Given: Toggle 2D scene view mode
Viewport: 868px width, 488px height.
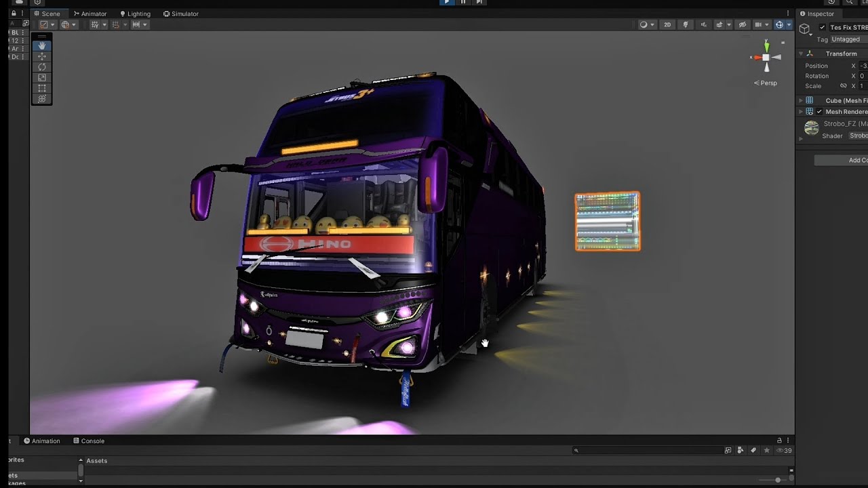Looking at the screenshot, I should click(x=667, y=24).
